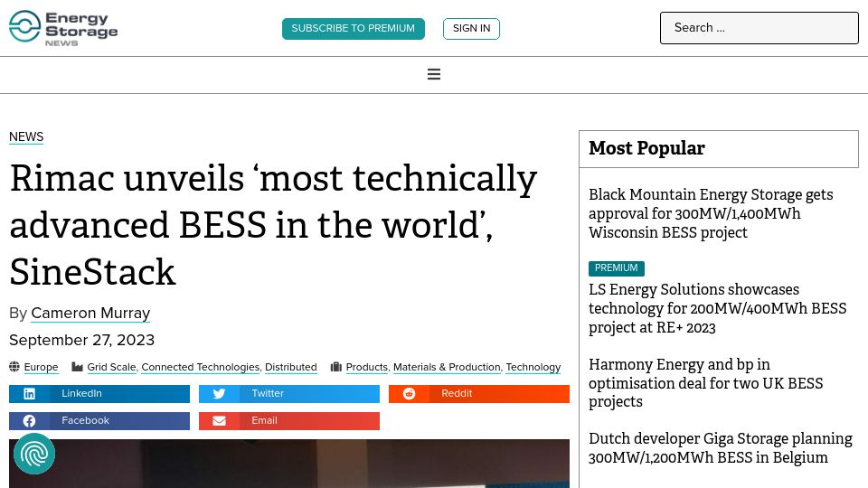Click the LinkedIn share icon
Image resolution: width=868 pixels, height=488 pixels.
[29, 393]
